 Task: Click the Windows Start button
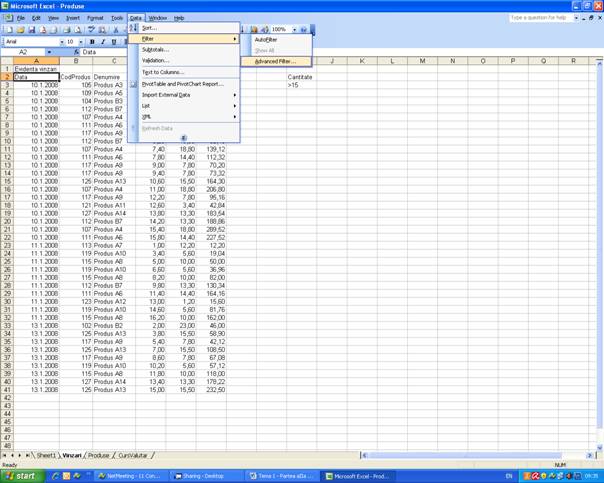tap(21, 476)
